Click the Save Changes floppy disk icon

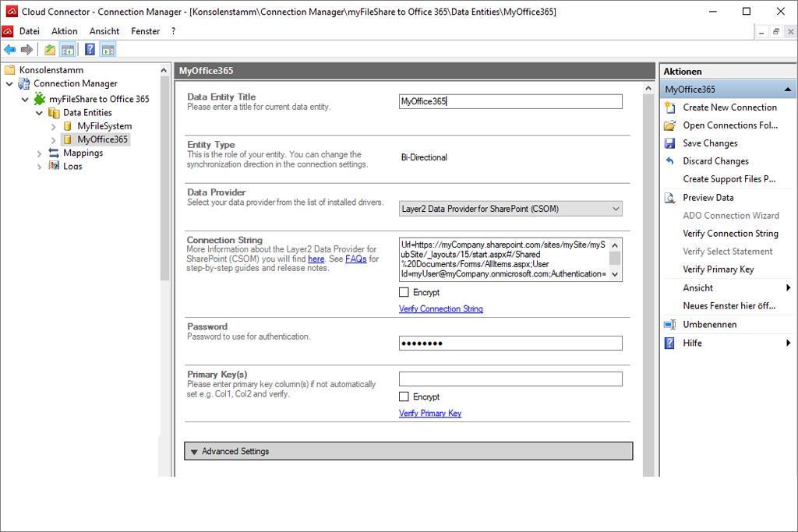(x=669, y=143)
